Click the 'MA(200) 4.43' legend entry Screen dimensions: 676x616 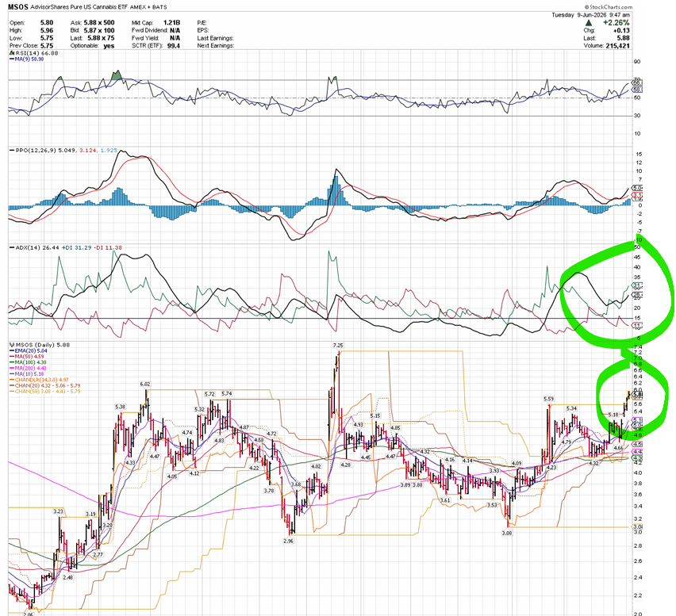coord(31,369)
